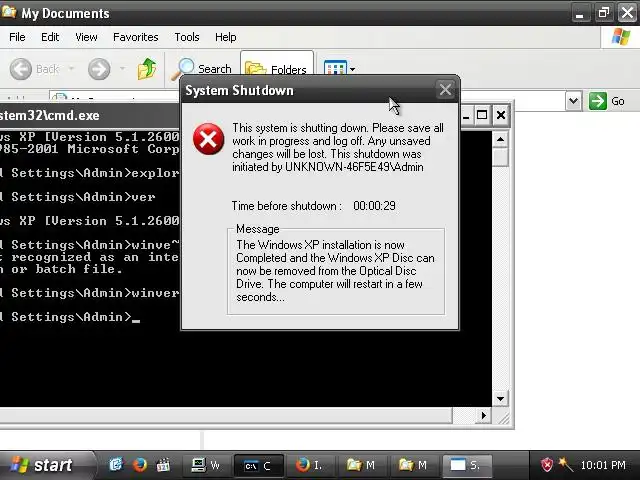Click the red security shield tray icon

547,464
